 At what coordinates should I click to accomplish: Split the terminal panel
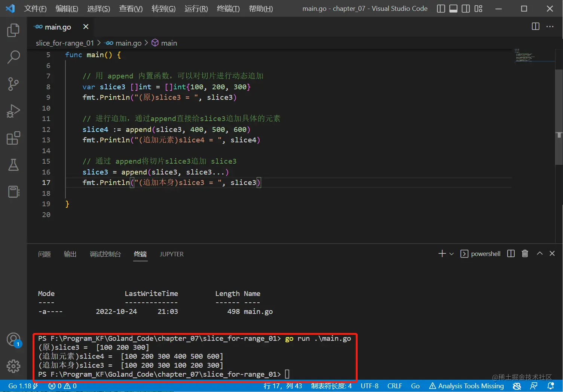tap(511, 254)
